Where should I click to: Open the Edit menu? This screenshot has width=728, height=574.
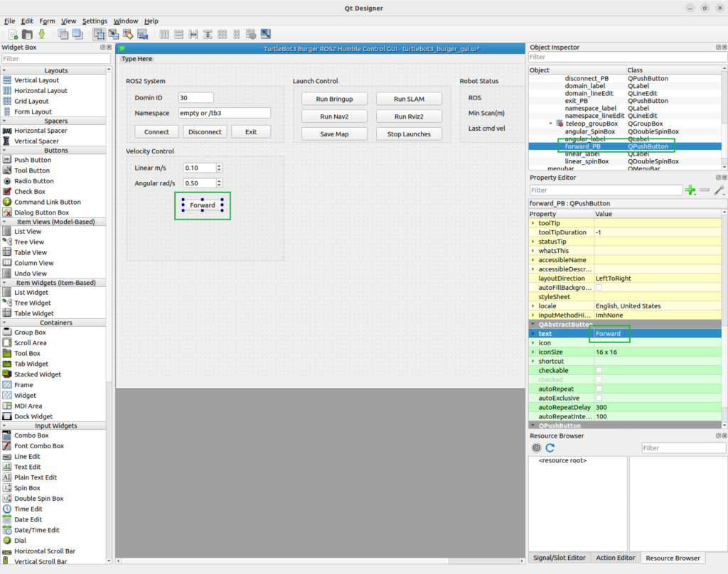[27, 21]
